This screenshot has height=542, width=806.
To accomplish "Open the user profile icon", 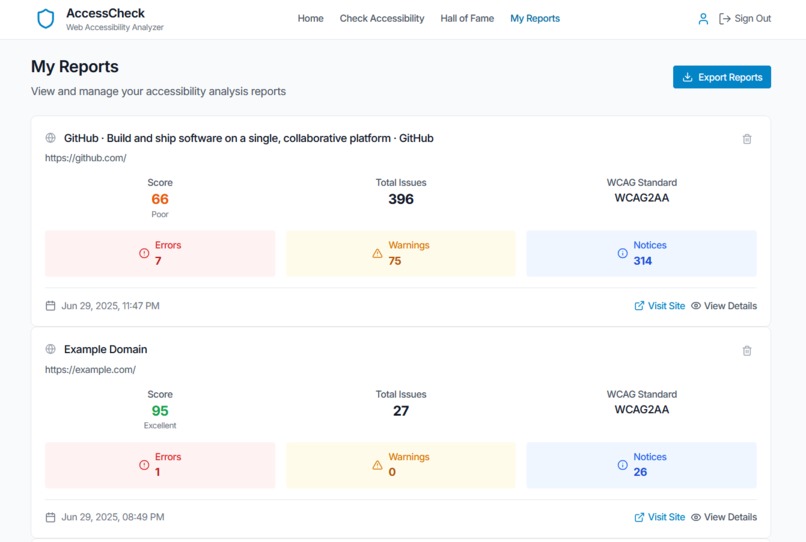I will (x=703, y=19).
